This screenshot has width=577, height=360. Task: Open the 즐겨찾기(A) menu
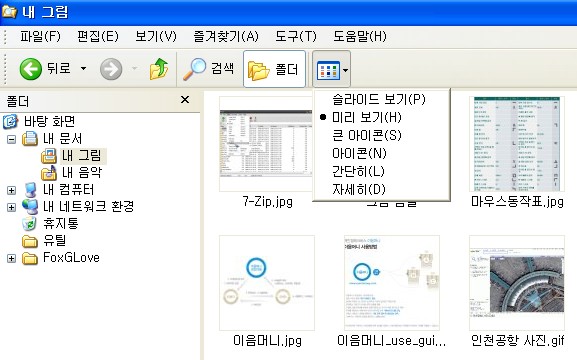pos(226,36)
